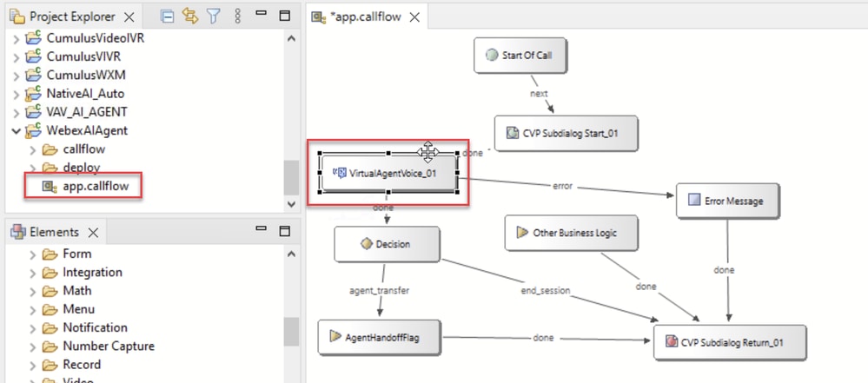Expand the Notification elements folder
The height and width of the screenshot is (383, 868).
(33, 328)
